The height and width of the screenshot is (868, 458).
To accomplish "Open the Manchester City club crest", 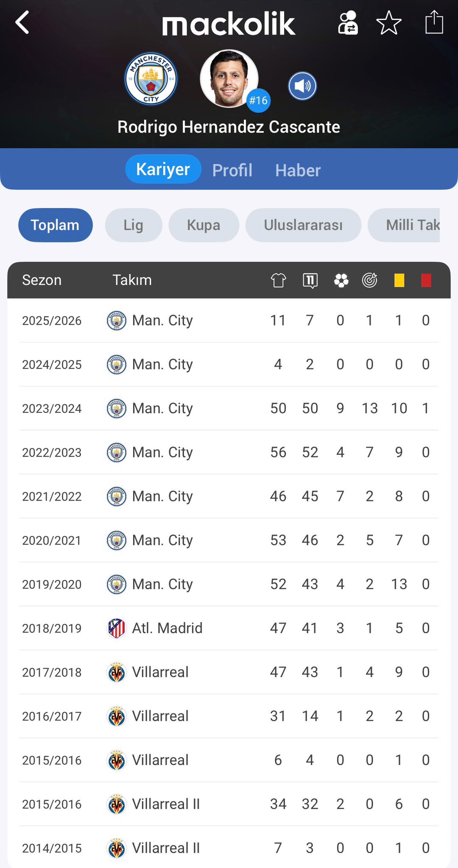I will pyautogui.click(x=151, y=79).
